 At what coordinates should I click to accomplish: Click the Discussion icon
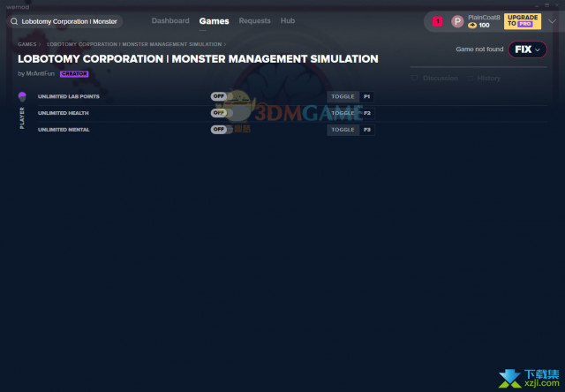(414, 79)
